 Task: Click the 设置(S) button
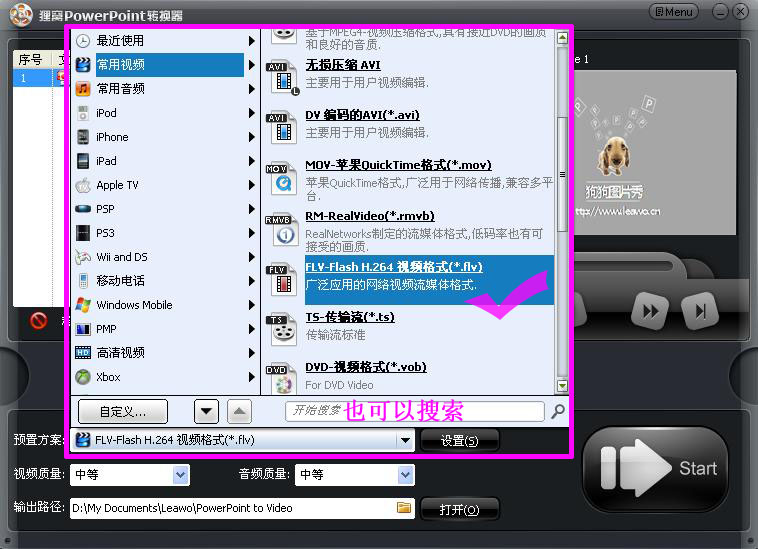pos(460,441)
